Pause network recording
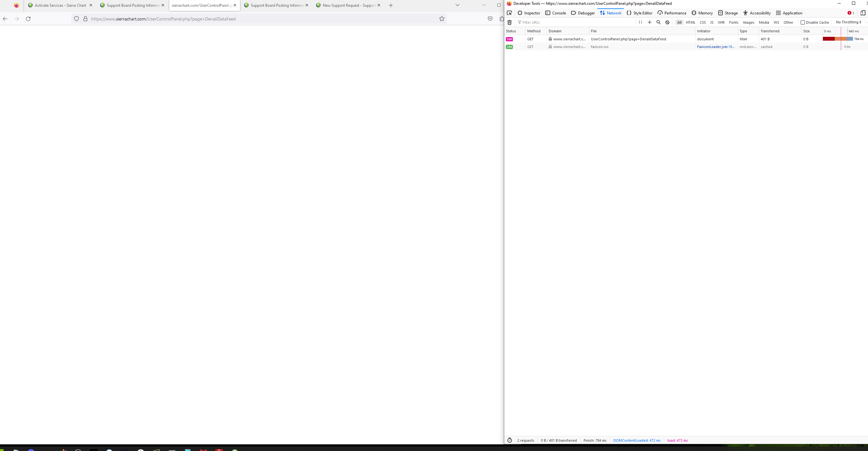Image resolution: width=868 pixels, height=451 pixels. 641,22
